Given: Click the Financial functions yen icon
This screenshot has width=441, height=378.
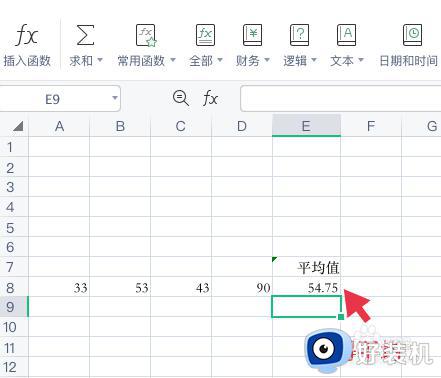Looking at the screenshot, I should pos(252,35).
